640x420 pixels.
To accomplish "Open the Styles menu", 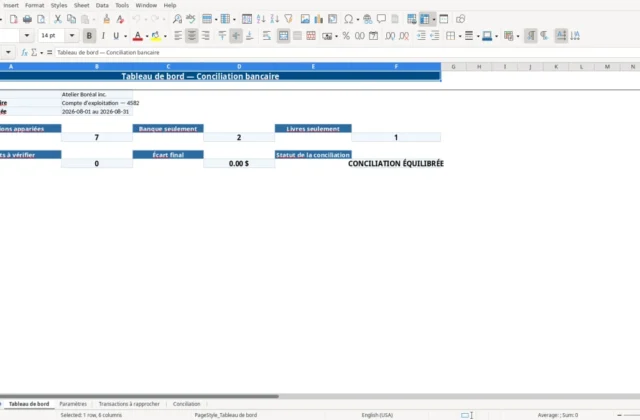I will [59, 5].
